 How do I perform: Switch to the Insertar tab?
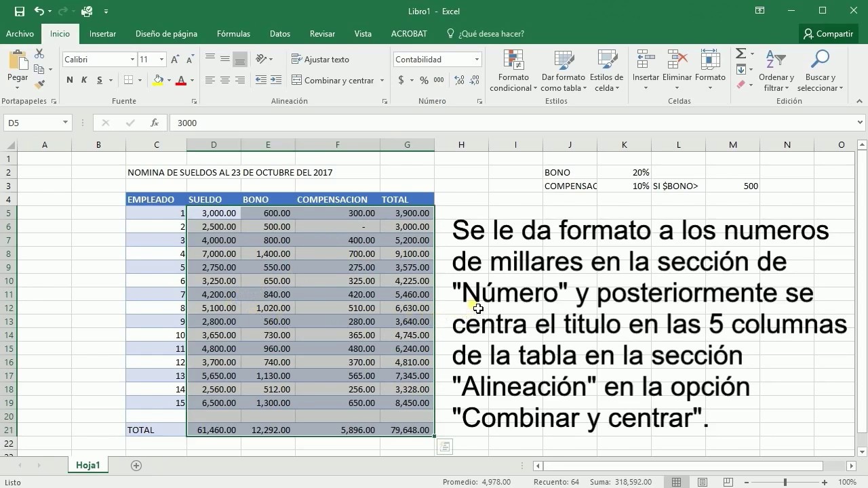[102, 34]
